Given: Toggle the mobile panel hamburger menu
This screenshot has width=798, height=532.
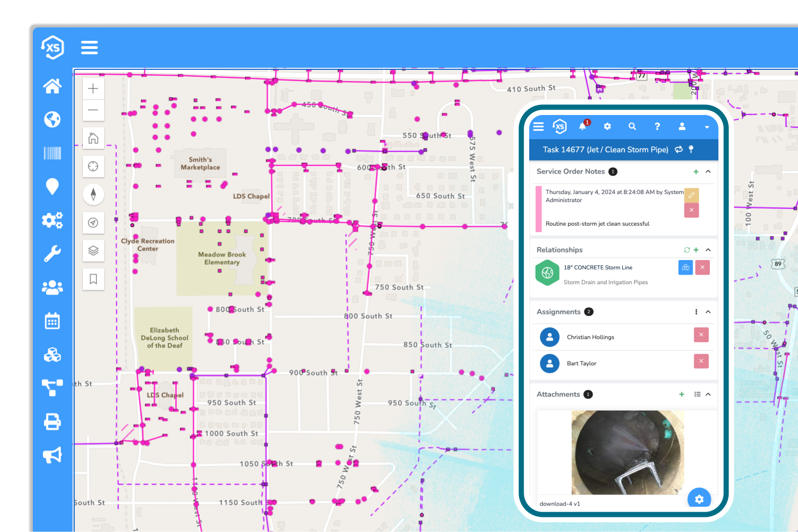Looking at the screenshot, I should coord(538,126).
